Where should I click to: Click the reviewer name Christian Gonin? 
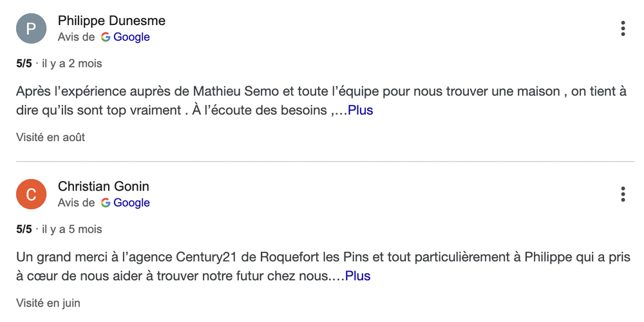point(104,186)
